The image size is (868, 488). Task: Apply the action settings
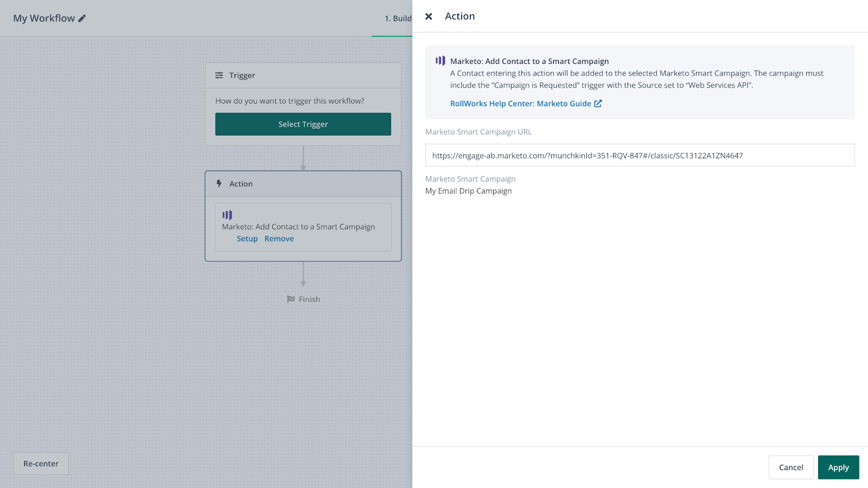click(x=839, y=467)
